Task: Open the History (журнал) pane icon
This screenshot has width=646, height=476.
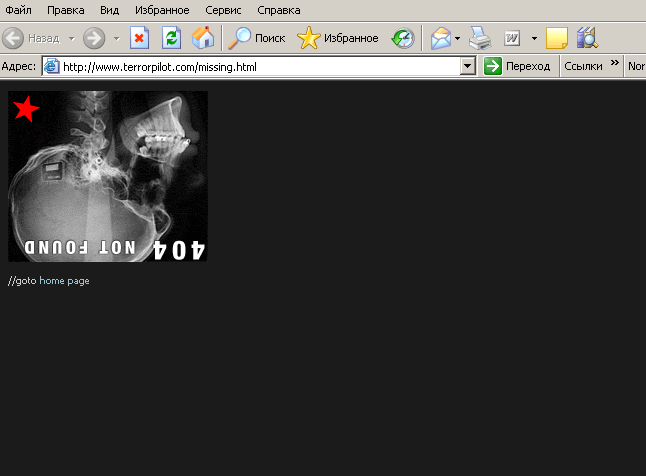Action: [x=402, y=38]
